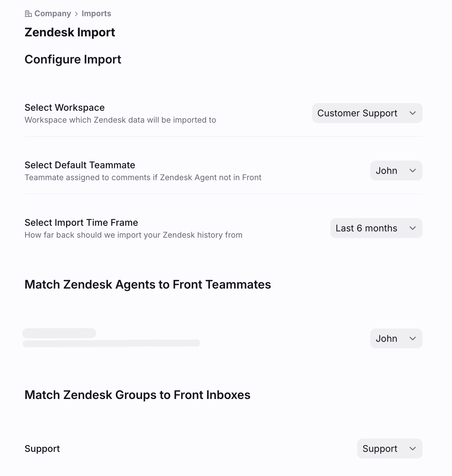This screenshot has height=476, width=452.
Task: Click the Configure Import heading
Action: [73, 59]
